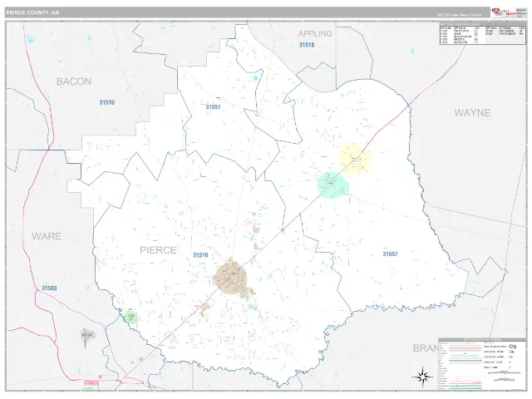The width and height of the screenshot is (532, 399).
Task: Click ZIP code label "31516"
Action: [x=200, y=255]
